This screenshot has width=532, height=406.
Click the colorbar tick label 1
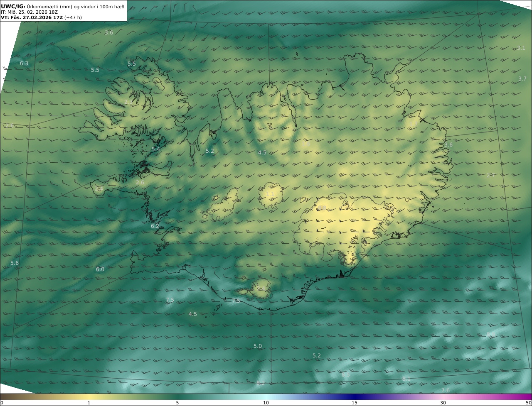(x=89, y=403)
